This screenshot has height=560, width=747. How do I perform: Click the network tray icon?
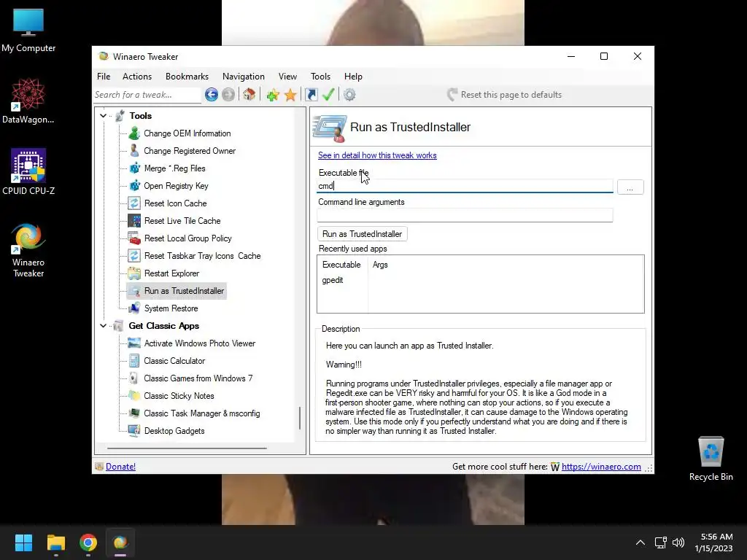pyautogui.click(x=660, y=542)
